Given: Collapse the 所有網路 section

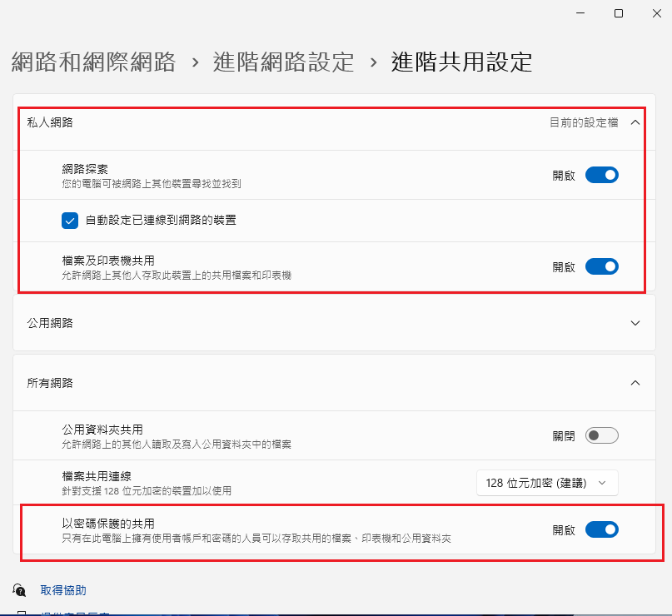Looking at the screenshot, I should point(635,384).
